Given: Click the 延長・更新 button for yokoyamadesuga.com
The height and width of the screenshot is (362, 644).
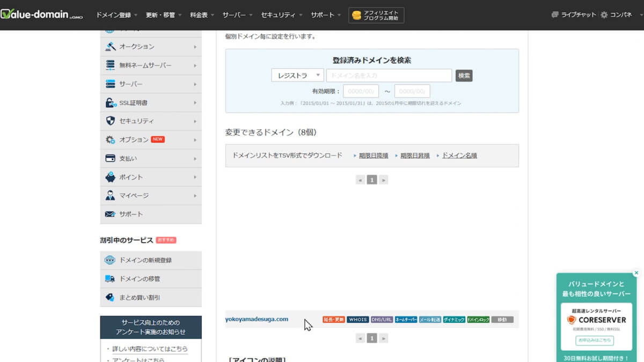Looking at the screenshot, I should click(334, 320).
